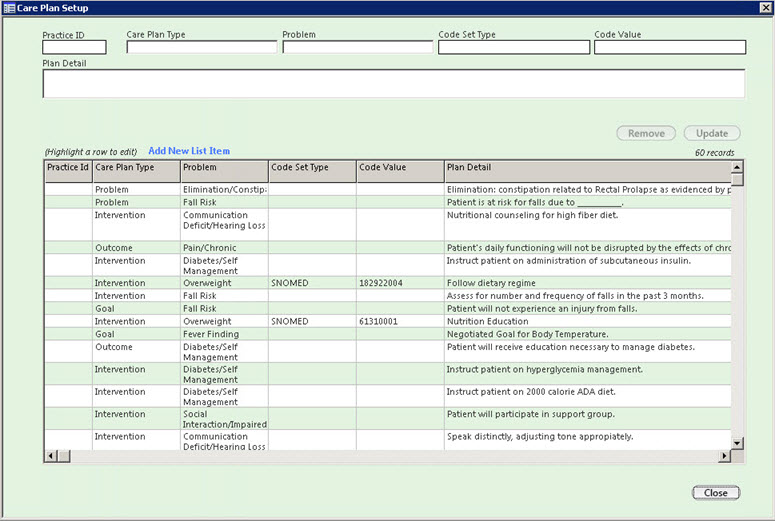Click the Code Value input field
This screenshot has height=521, width=775.
[x=670, y=47]
